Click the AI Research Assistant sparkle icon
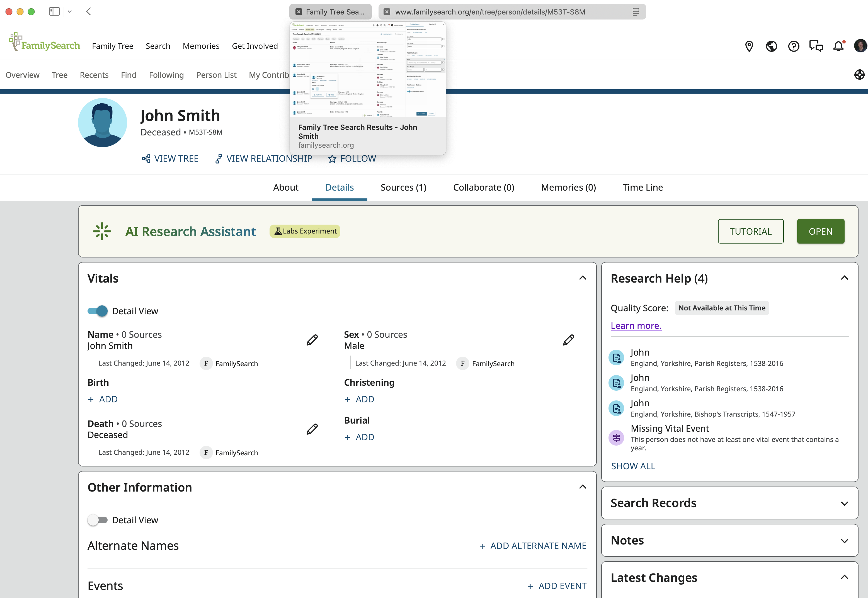The image size is (868, 598). click(x=102, y=231)
